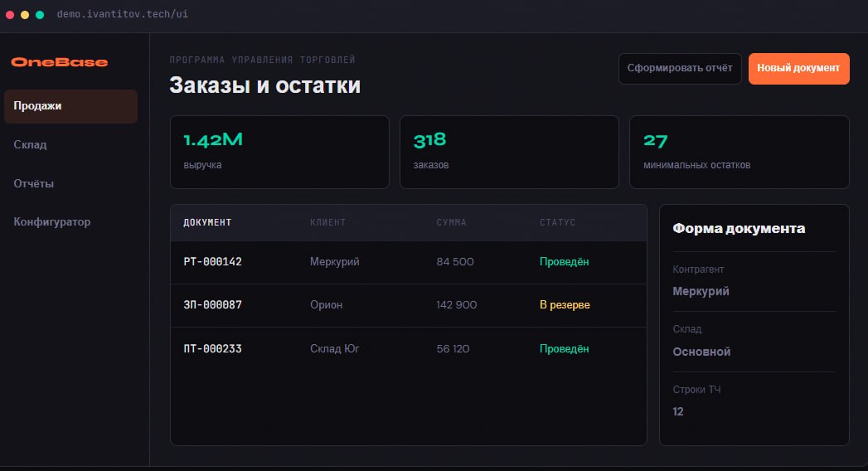Select document row РТ-000142
Image resolution: width=868 pixels, height=471 pixels.
pyautogui.click(x=409, y=262)
